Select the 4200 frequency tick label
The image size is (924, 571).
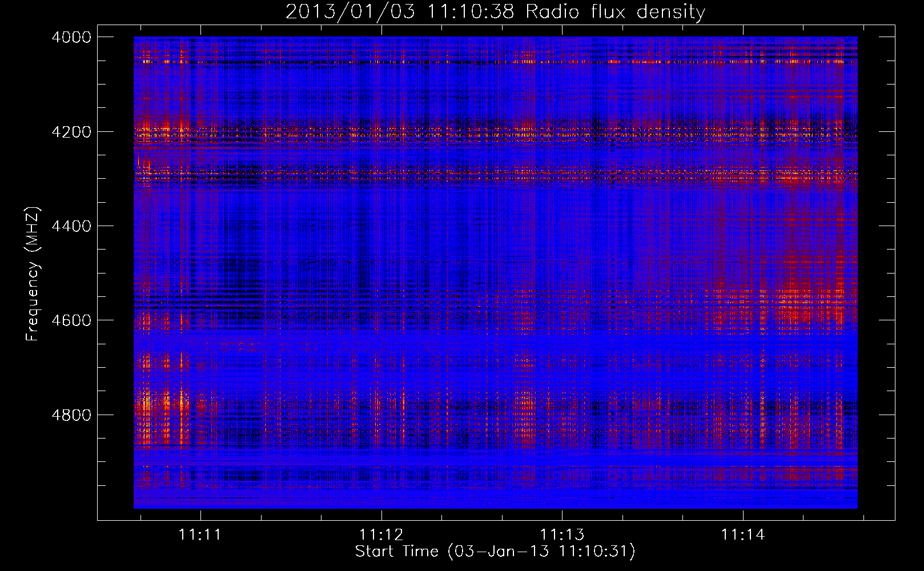71,132
